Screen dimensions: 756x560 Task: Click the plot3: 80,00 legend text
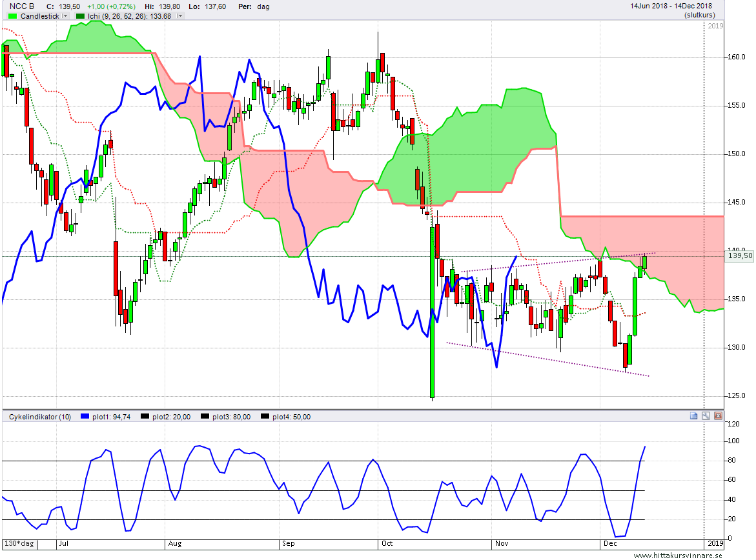coord(231,417)
